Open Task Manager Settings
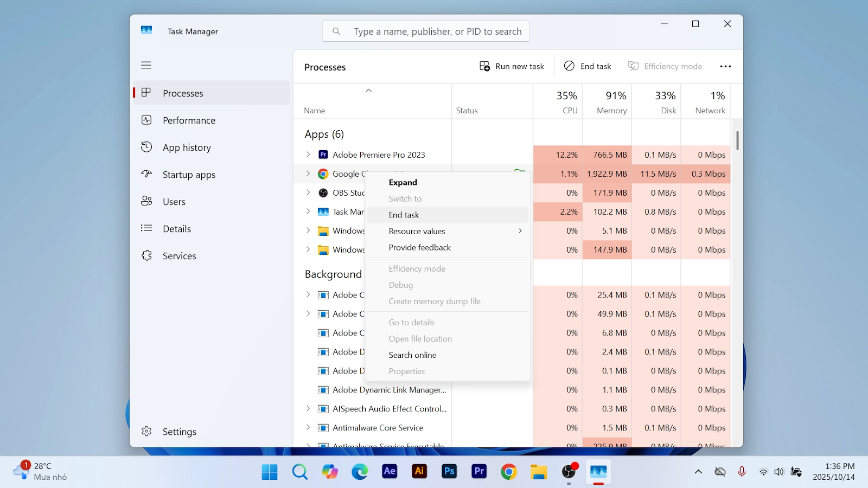Image resolution: width=868 pixels, height=488 pixels. pyautogui.click(x=212, y=432)
